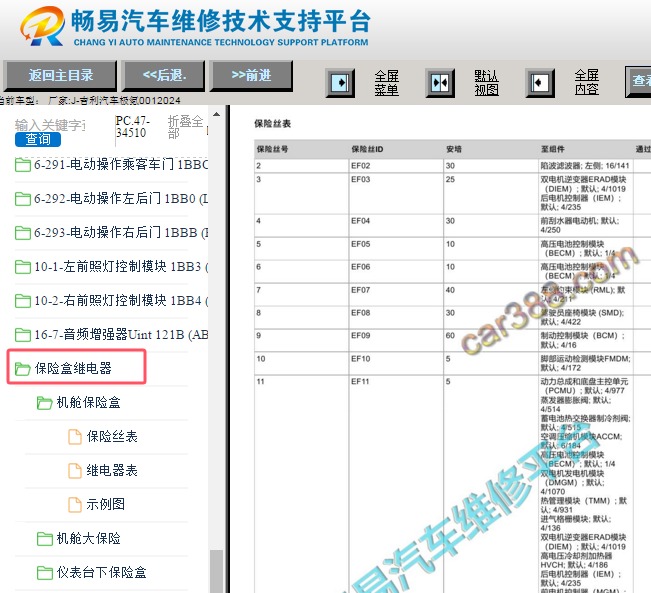
Task: Click amperage 25 cell in EF03 row
Action: pyautogui.click(x=491, y=193)
